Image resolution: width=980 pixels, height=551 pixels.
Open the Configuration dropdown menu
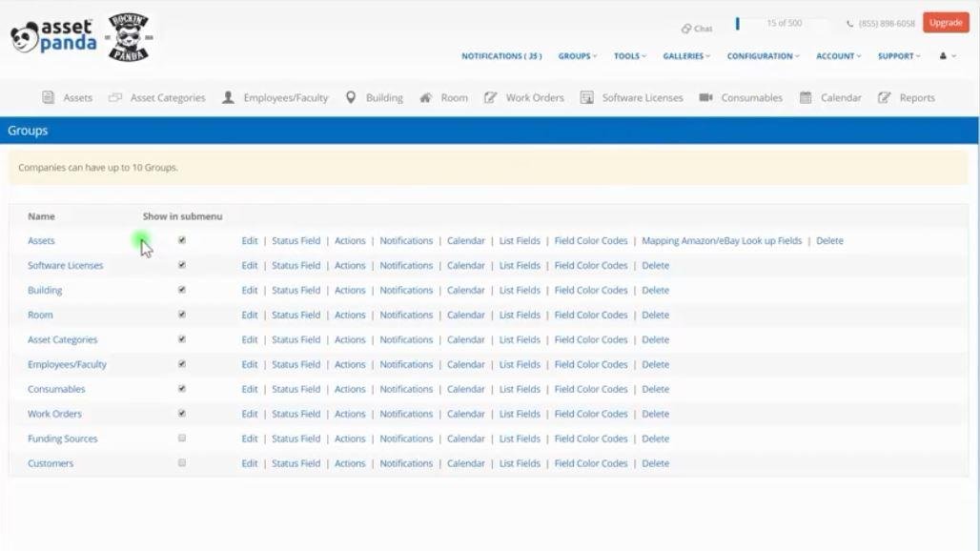763,56
